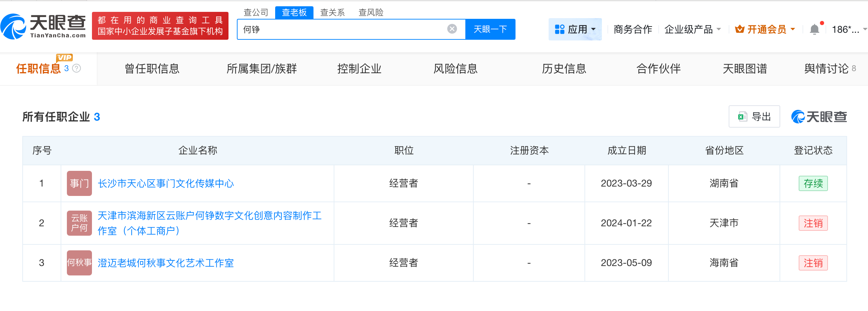Select the 查老板 search tab
The height and width of the screenshot is (311, 868).
tap(294, 13)
